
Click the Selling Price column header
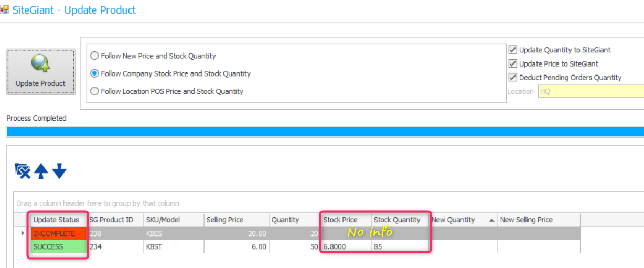237,220
